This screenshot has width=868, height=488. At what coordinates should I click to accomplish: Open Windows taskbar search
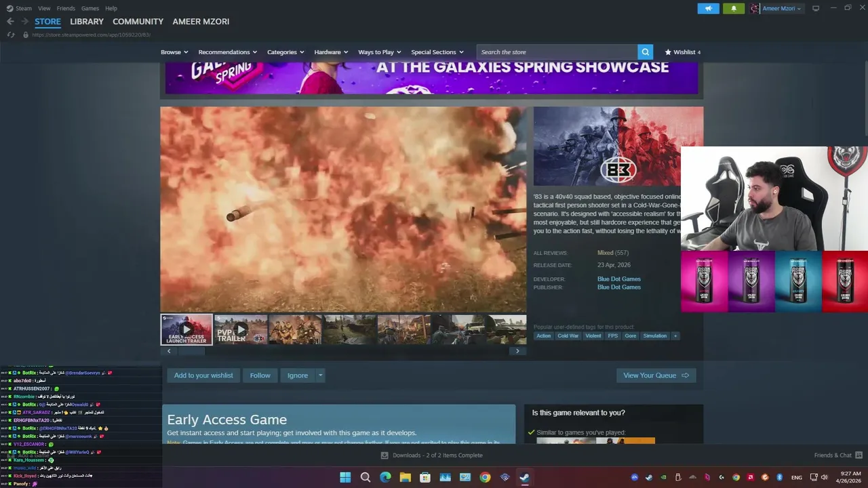tap(366, 477)
